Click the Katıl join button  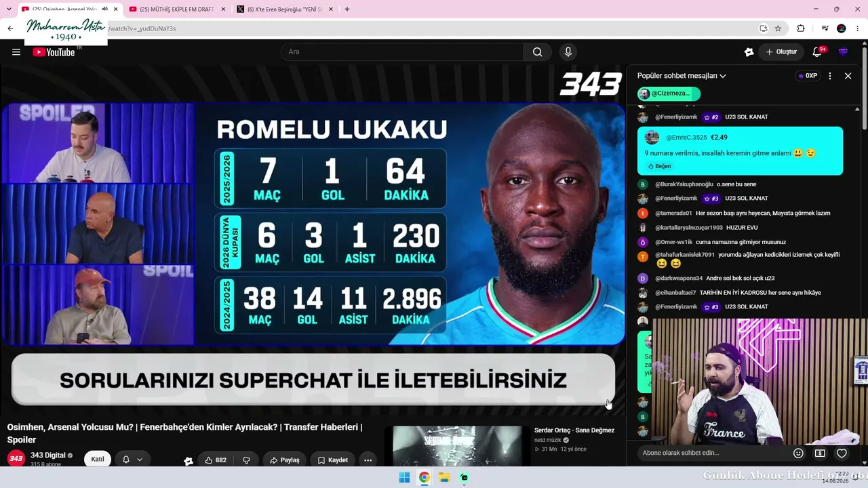98,460
